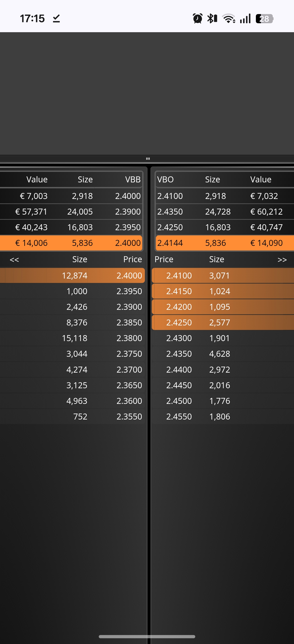294x644 pixels.
Task: Select the ask level priced 2.4100
Action: pos(223,276)
